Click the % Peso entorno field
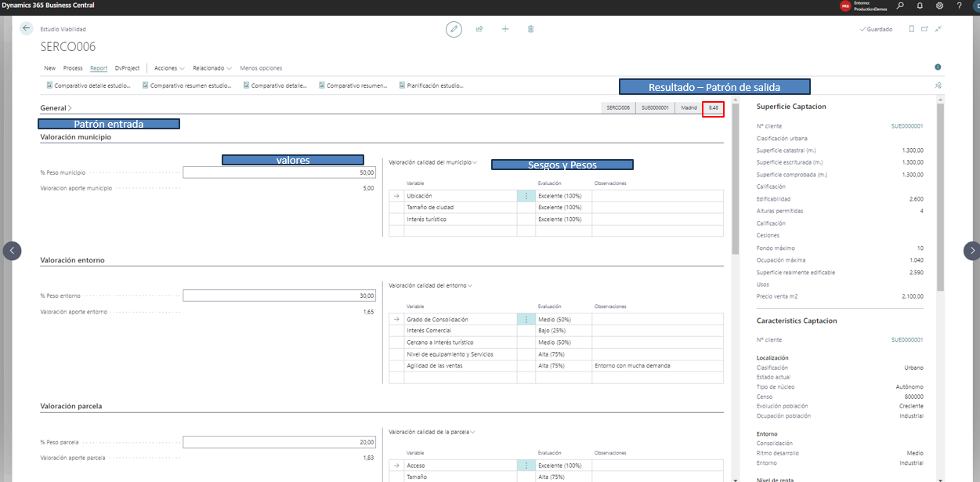This screenshot has width=980, height=482. pos(280,295)
